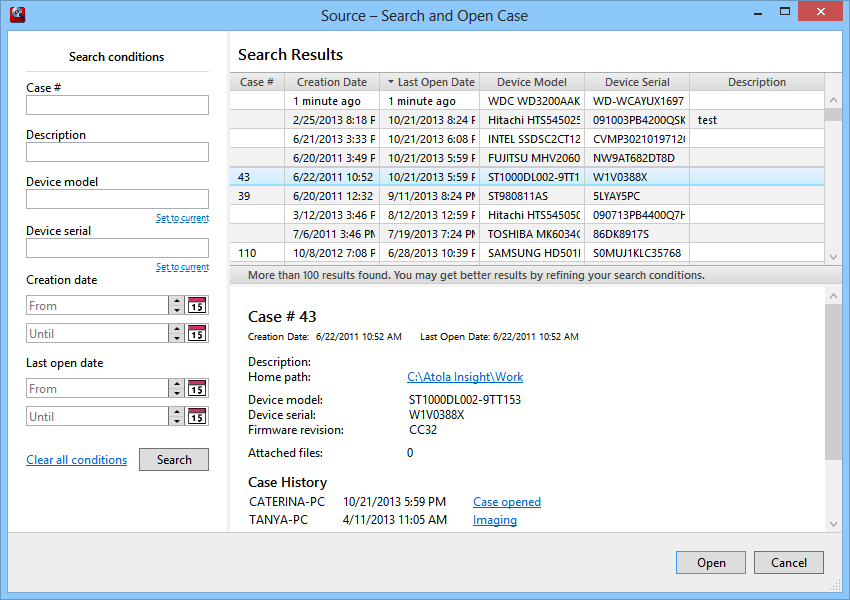850x600 pixels.
Task: Click Creation date Until field
Action: point(98,333)
